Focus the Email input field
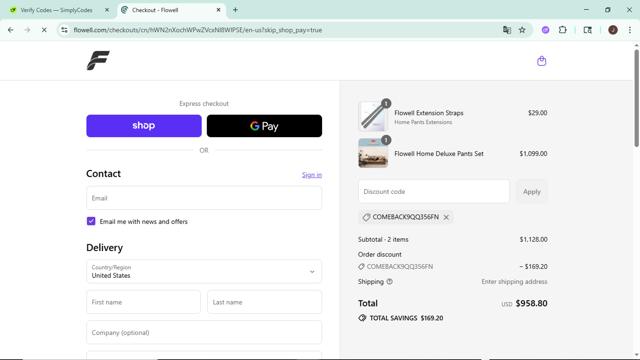 pos(204,198)
